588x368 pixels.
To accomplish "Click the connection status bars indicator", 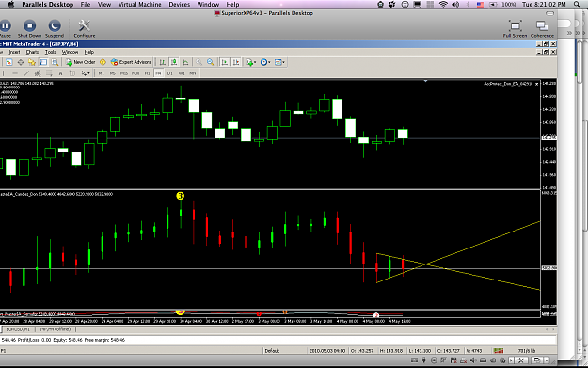I will (499, 351).
